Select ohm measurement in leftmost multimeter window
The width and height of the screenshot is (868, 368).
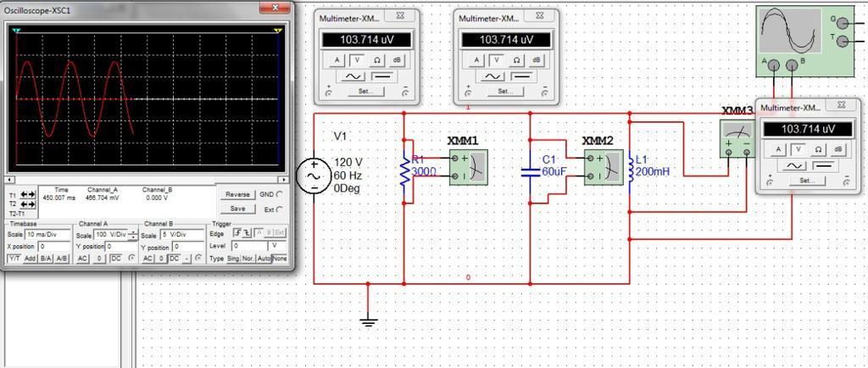(x=376, y=59)
